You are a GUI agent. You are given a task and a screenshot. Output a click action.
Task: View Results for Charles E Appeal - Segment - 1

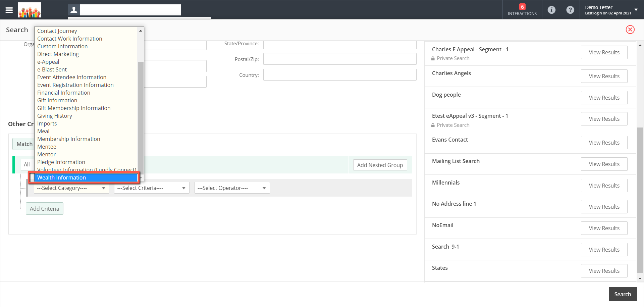coord(604,52)
